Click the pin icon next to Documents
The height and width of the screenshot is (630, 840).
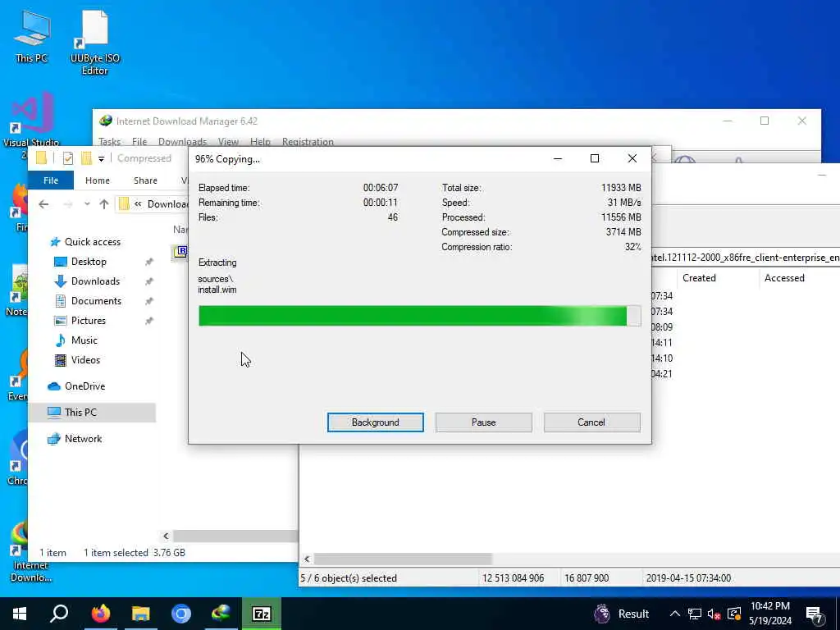[149, 302]
